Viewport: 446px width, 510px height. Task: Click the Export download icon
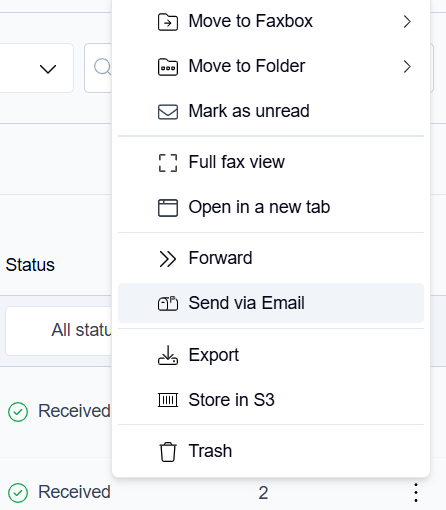168,355
